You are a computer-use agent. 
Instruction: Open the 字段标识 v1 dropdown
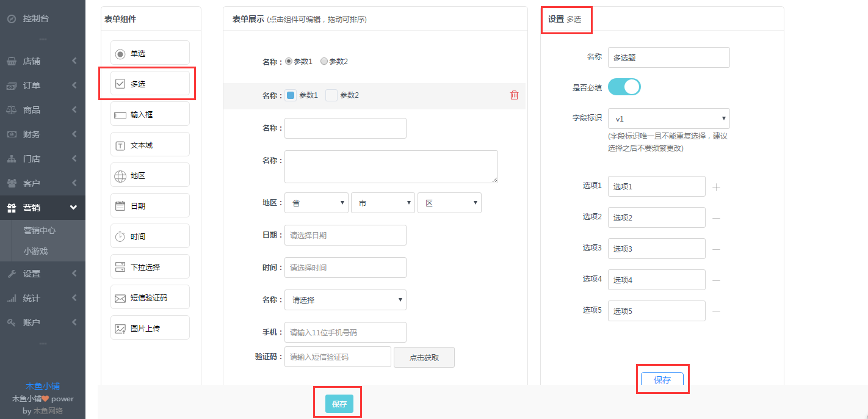tap(668, 118)
